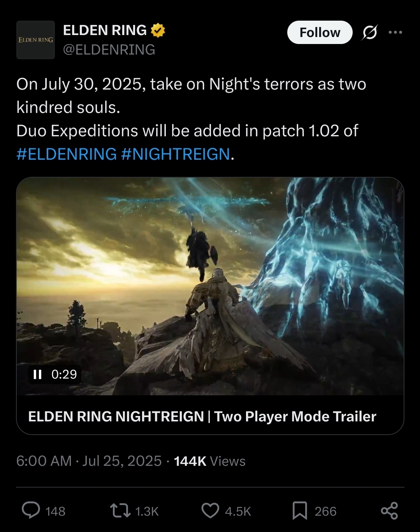Like the post with heart icon
This screenshot has height=532, width=420.
[x=210, y=511]
